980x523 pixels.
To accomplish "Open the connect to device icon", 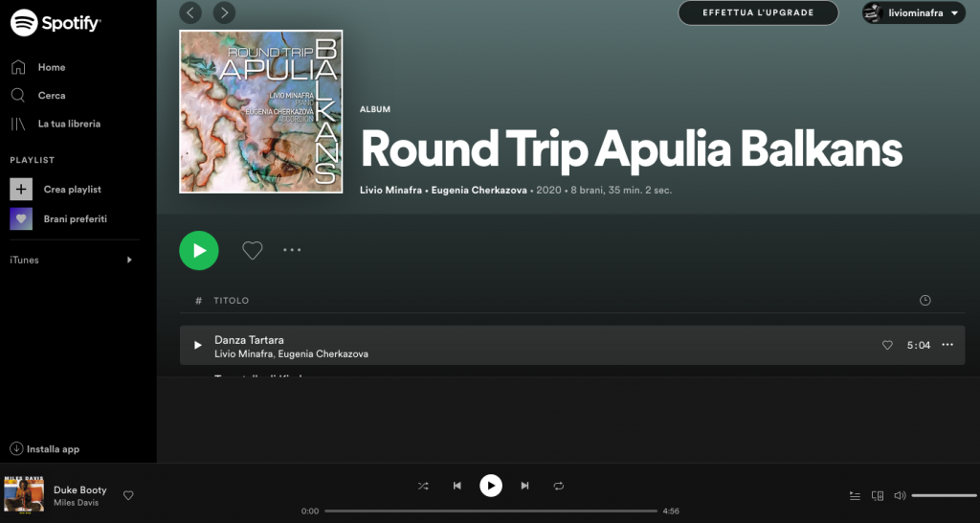I will click(878, 496).
